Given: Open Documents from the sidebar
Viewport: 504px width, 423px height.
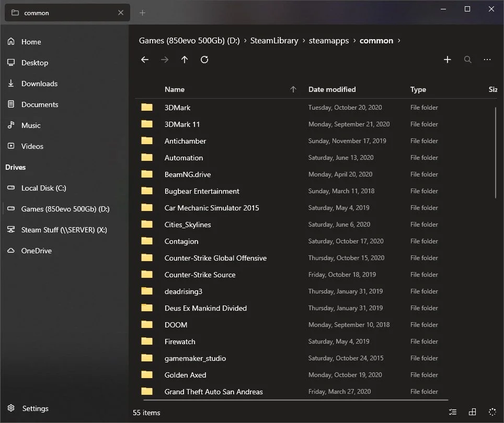Looking at the screenshot, I should point(64,104).
